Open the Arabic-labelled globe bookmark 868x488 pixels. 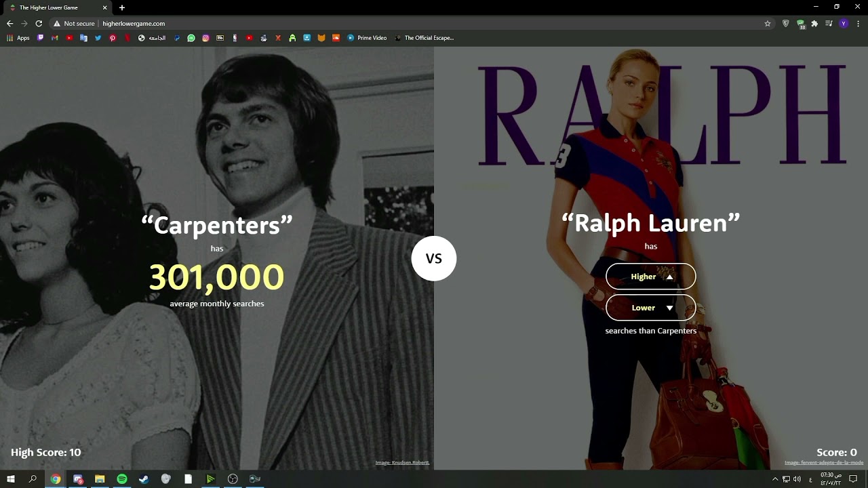click(x=152, y=38)
